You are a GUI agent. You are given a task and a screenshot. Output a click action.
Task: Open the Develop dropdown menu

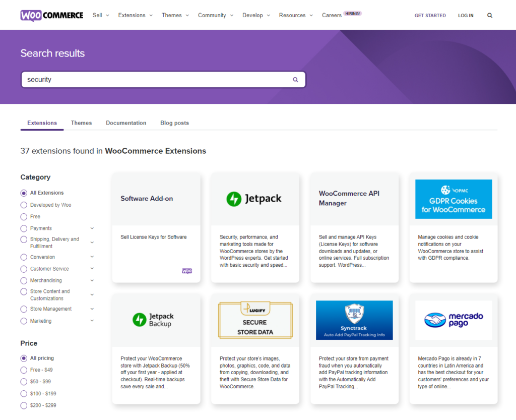256,16
